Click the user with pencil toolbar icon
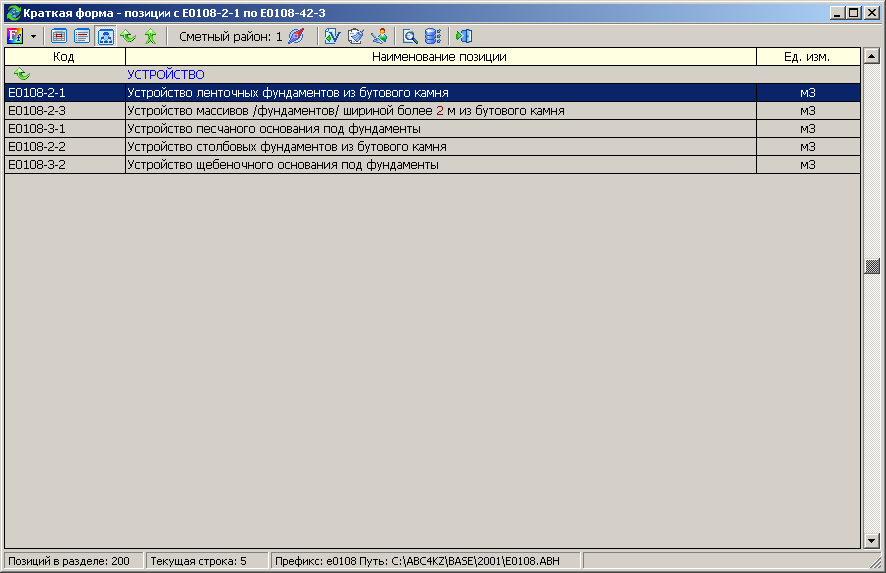The image size is (886, 573). (x=379, y=36)
